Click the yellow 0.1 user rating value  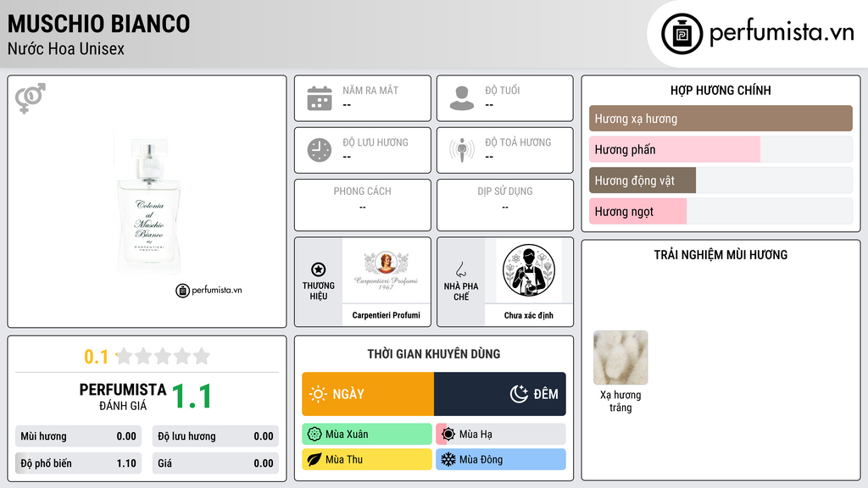(96, 357)
